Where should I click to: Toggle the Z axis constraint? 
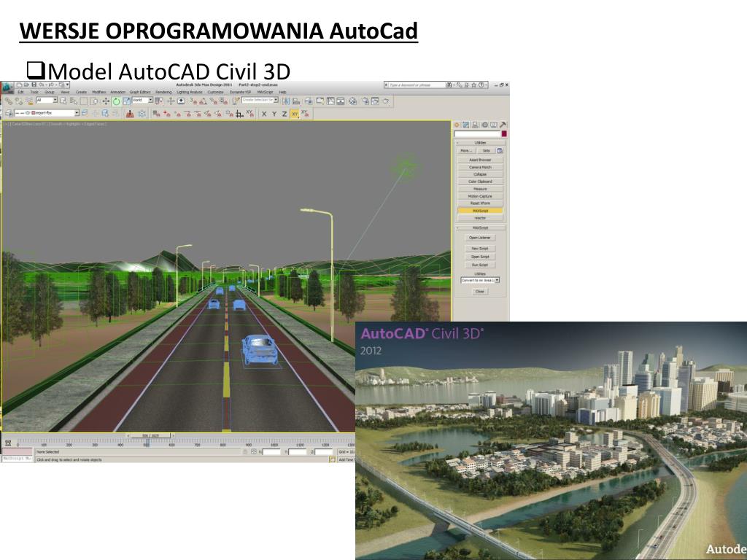[285, 114]
